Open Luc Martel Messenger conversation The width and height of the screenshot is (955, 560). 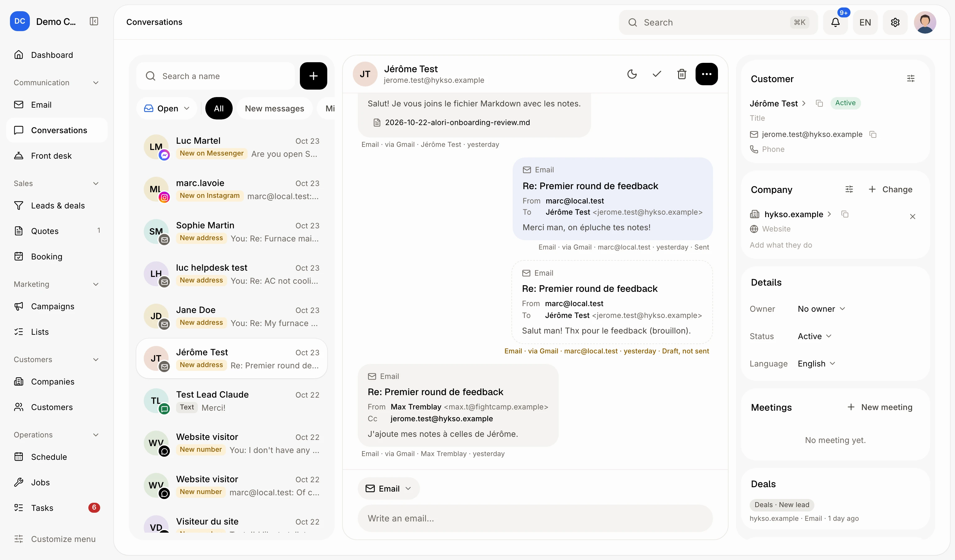pos(231,147)
